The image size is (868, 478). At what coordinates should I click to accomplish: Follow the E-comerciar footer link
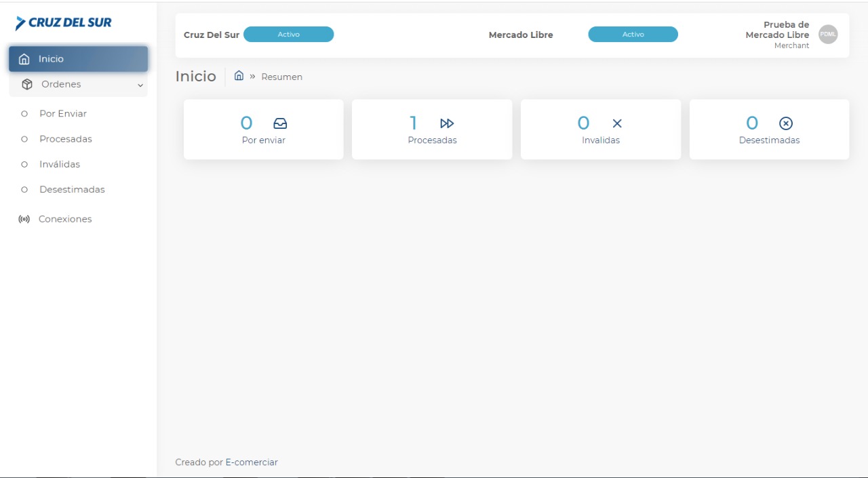coord(252,462)
